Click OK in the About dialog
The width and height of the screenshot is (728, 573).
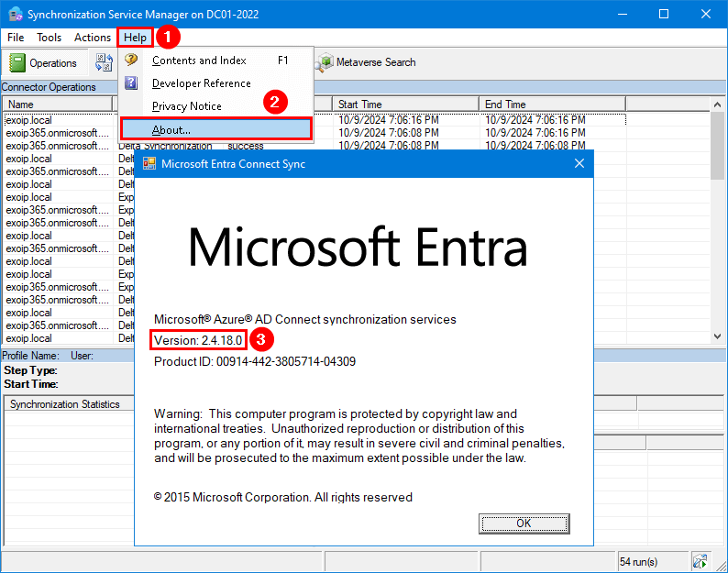click(524, 523)
